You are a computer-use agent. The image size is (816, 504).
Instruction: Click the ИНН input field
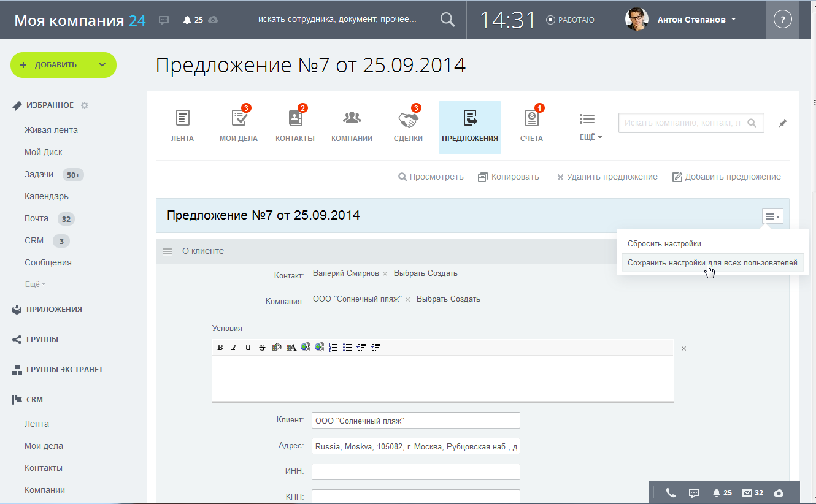(x=415, y=472)
